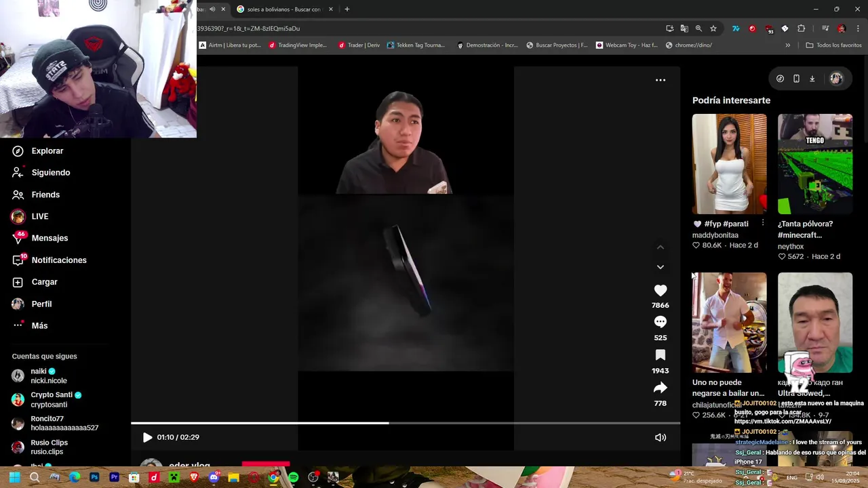
Task: Open Mensajes inbox
Action: (40, 238)
